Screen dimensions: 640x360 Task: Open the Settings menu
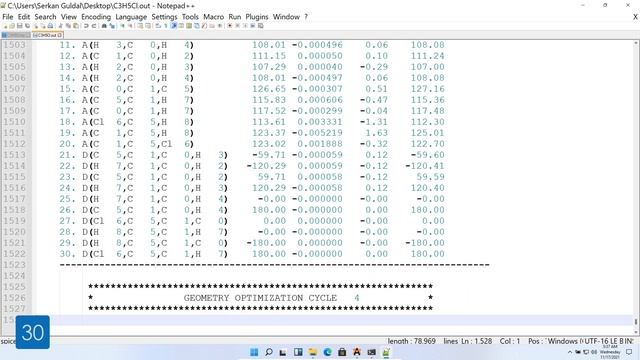[x=164, y=17]
